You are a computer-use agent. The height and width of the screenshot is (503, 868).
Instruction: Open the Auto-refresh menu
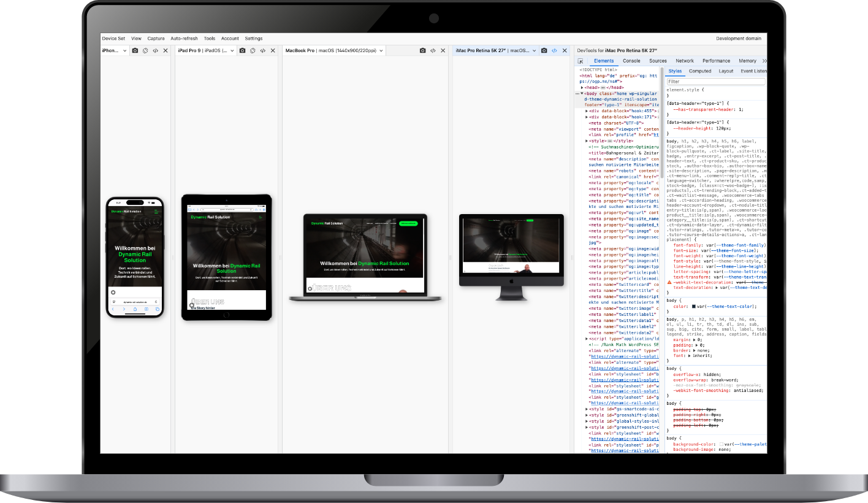point(184,39)
